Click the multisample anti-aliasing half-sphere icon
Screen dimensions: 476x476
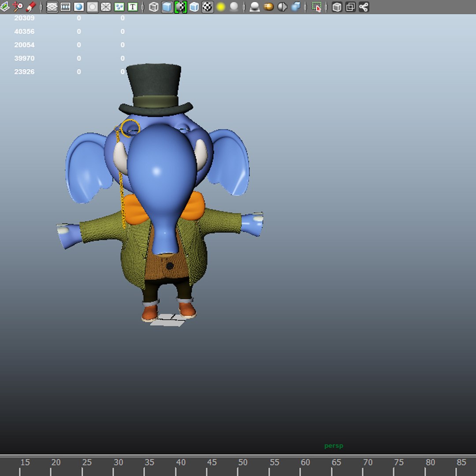[282, 7]
